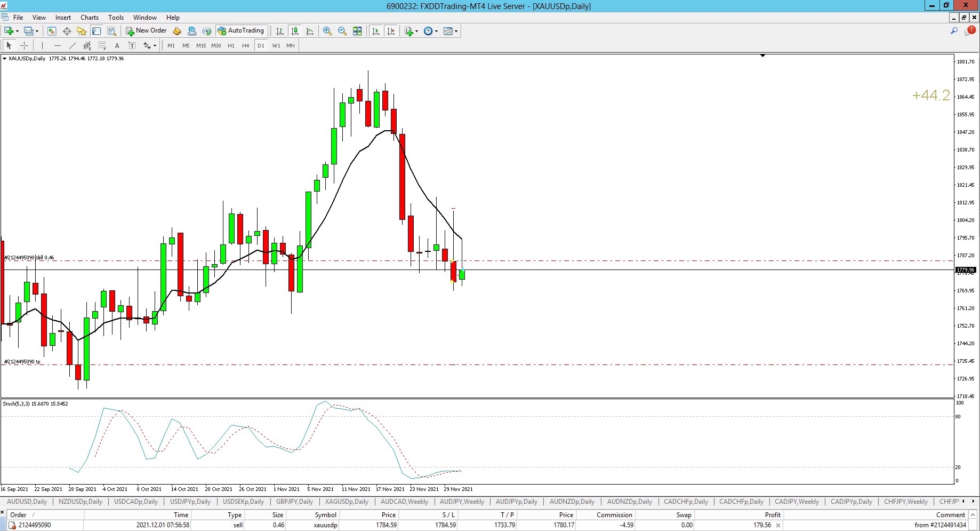
Task: Open the View menu
Action: tap(39, 18)
